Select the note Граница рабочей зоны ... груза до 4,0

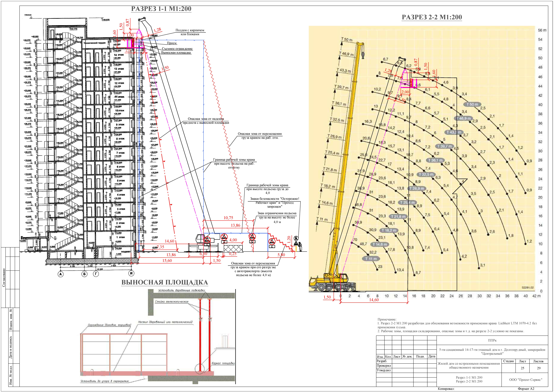pos(267,189)
